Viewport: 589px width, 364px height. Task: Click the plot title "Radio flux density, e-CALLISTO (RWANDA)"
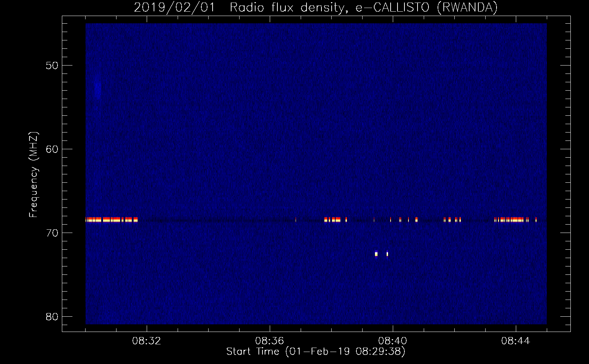pyautogui.click(x=364, y=8)
